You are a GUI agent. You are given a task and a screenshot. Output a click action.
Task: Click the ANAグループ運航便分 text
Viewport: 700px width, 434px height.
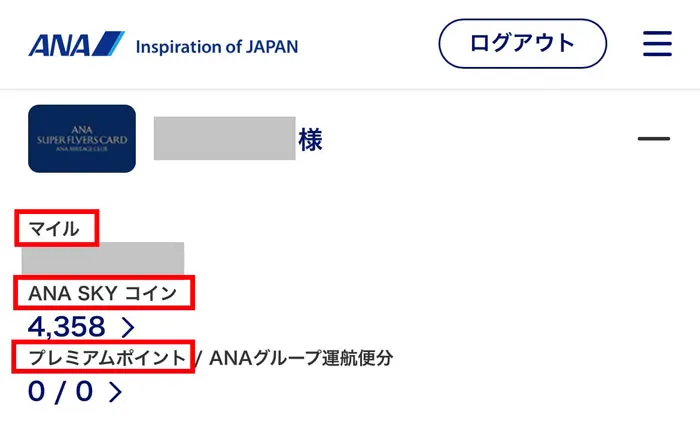(x=301, y=358)
